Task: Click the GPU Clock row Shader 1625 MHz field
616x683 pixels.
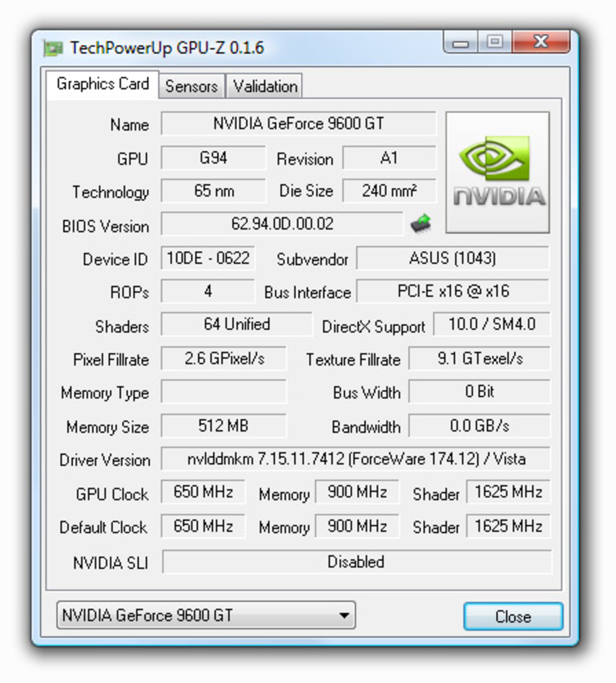Action: click(x=508, y=492)
